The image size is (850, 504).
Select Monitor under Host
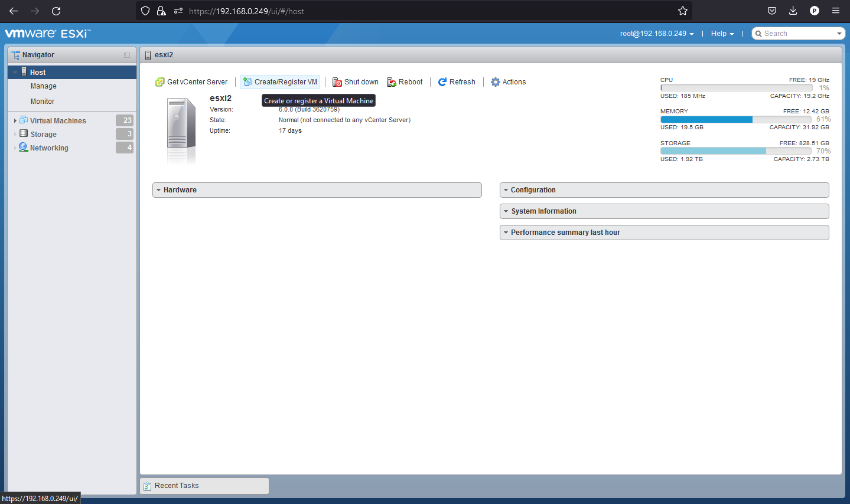click(x=43, y=102)
